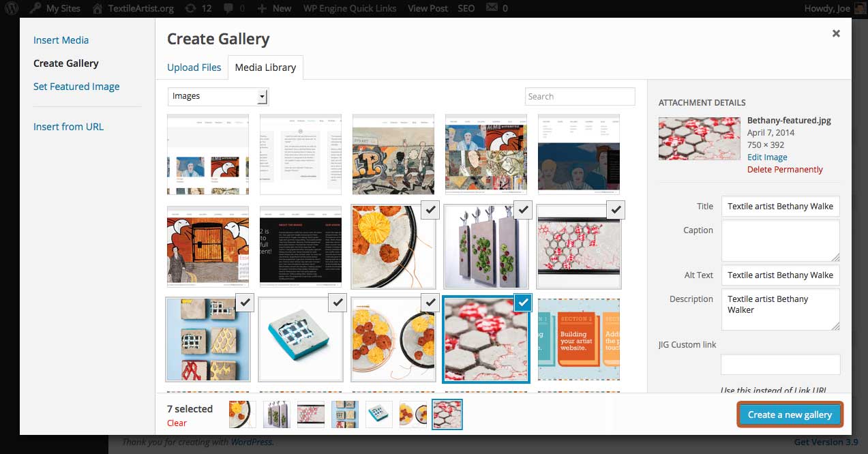This screenshot has width=868, height=454.
Task: Click the '750 × 392' dimensions text
Action: click(x=770, y=145)
